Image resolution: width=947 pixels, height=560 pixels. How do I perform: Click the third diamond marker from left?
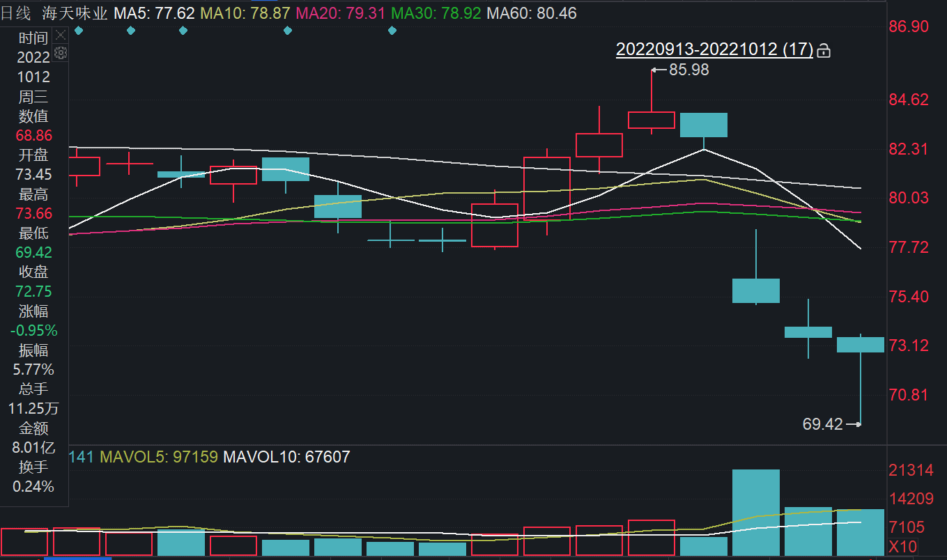tap(183, 31)
